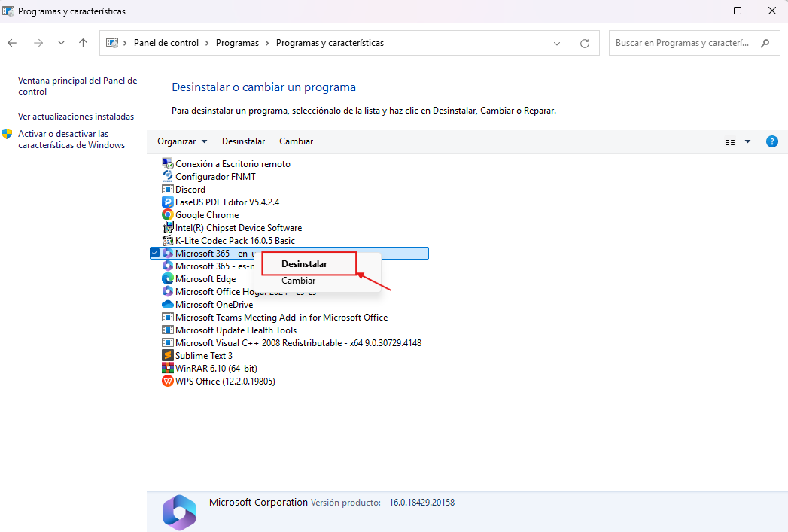The image size is (788, 532).
Task: Select Configurador FNMT entry
Action: [x=215, y=176]
